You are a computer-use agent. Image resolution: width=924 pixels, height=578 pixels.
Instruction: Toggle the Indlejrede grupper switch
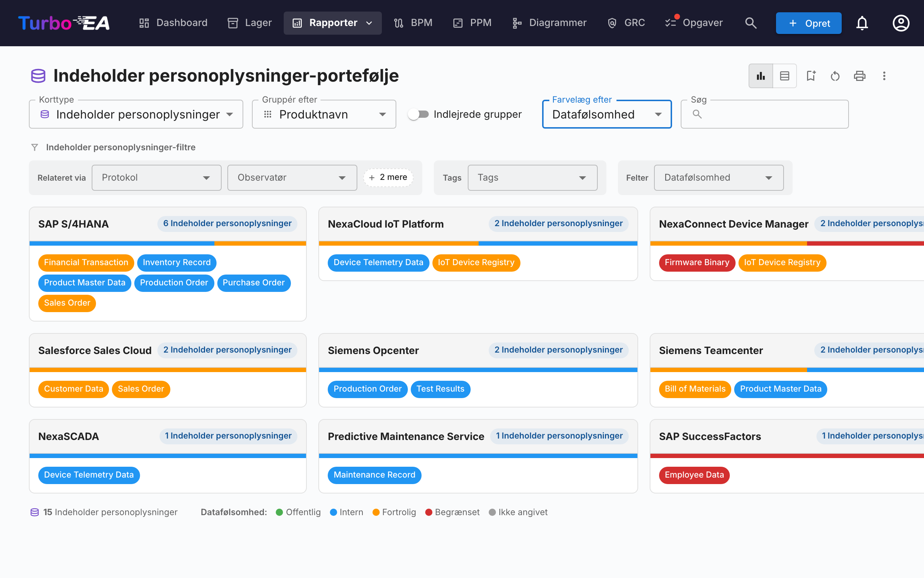point(418,114)
